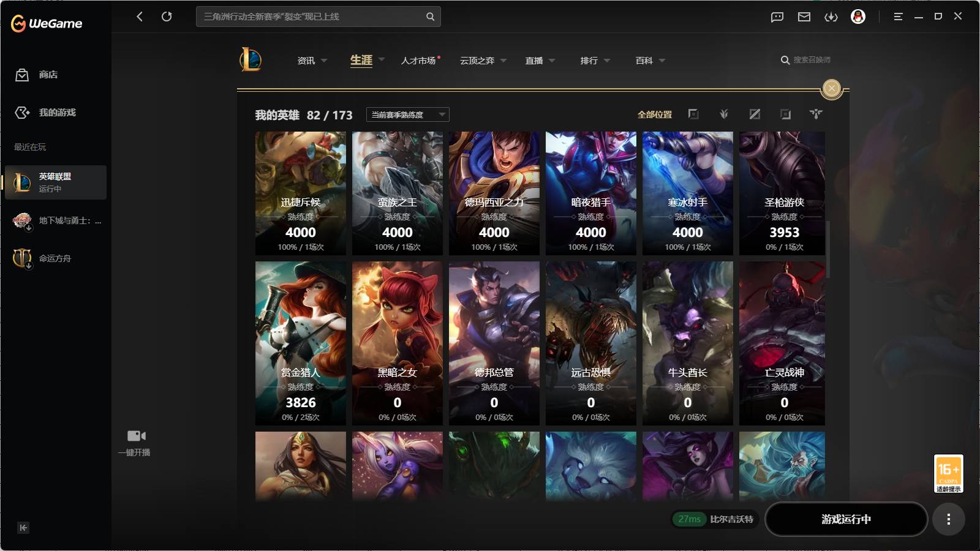Open the 赏金猎人 hero card
The width and height of the screenshot is (980, 551).
(x=301, y=343)
